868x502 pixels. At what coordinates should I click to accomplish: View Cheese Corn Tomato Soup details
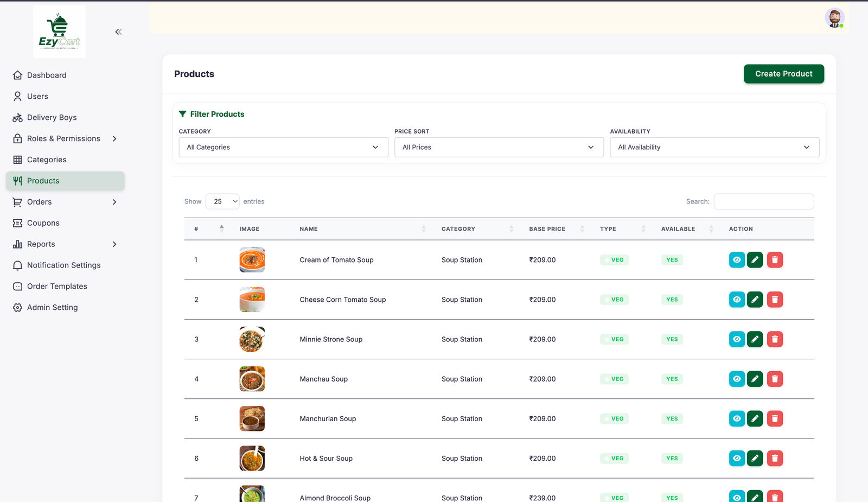737,300
